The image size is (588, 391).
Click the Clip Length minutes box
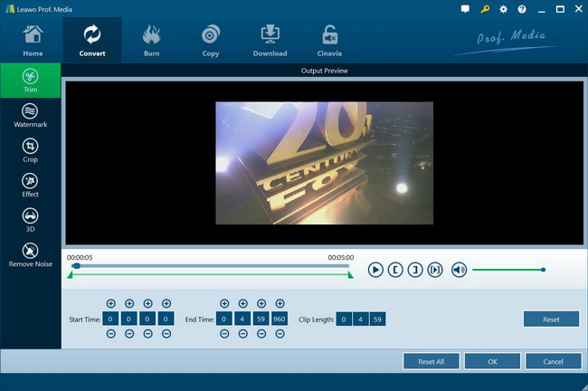pos(361,319)
